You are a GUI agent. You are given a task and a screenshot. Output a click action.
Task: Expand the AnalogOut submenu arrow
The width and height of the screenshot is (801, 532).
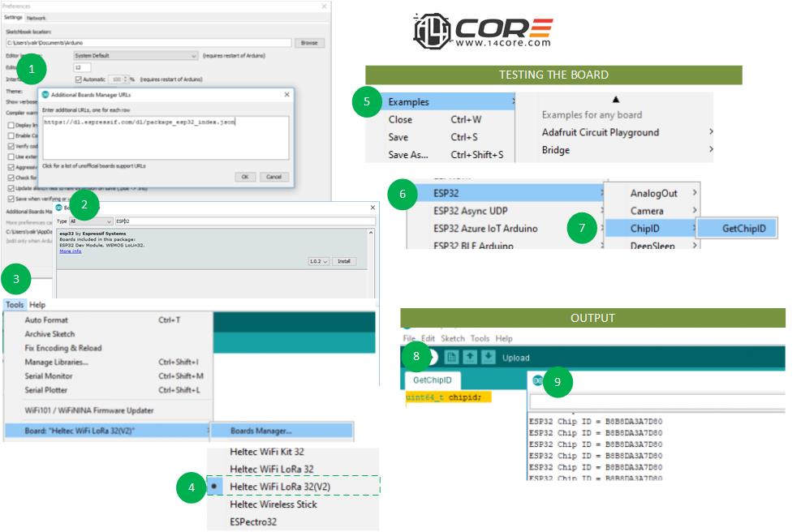[x=694, y=192]
